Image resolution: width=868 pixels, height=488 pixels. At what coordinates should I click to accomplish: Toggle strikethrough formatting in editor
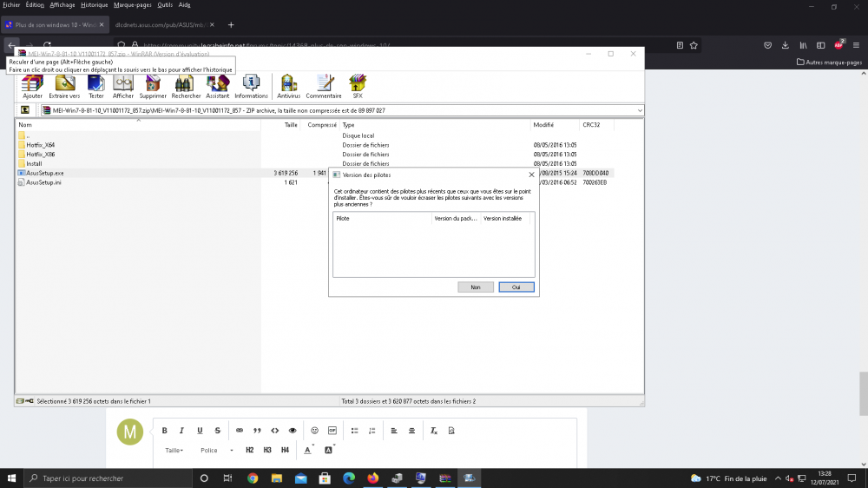coord(216,431)
